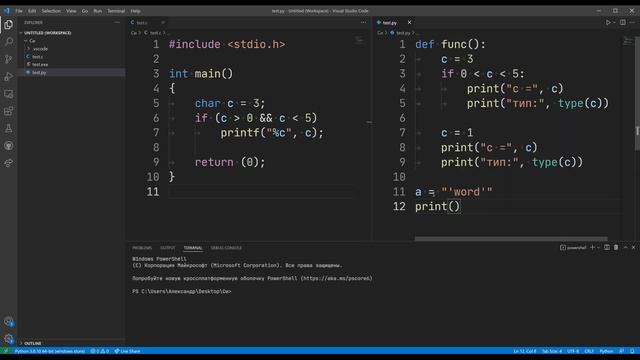Collapse the Ce folder in Explorer
This screenshot has width=640, height=360.
(72, 41)
